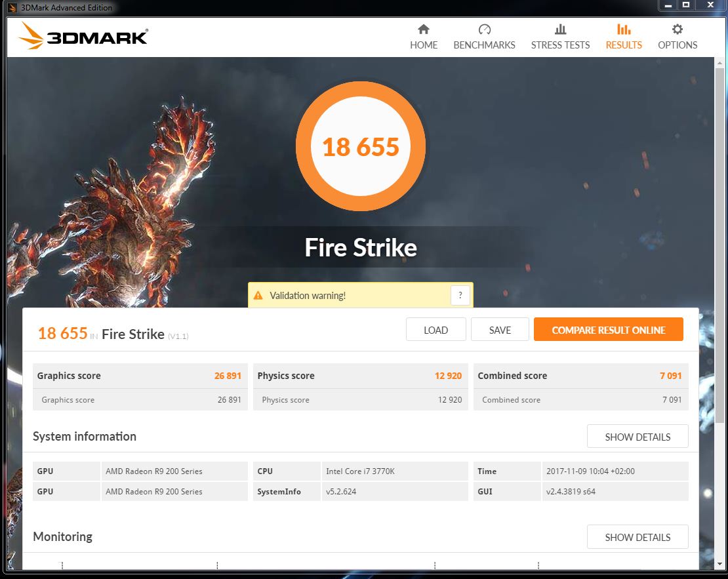This screenshot has height=579, width=728.
Task: Expand Monitoring with Show Details
Action: click(x=637, y=537)
